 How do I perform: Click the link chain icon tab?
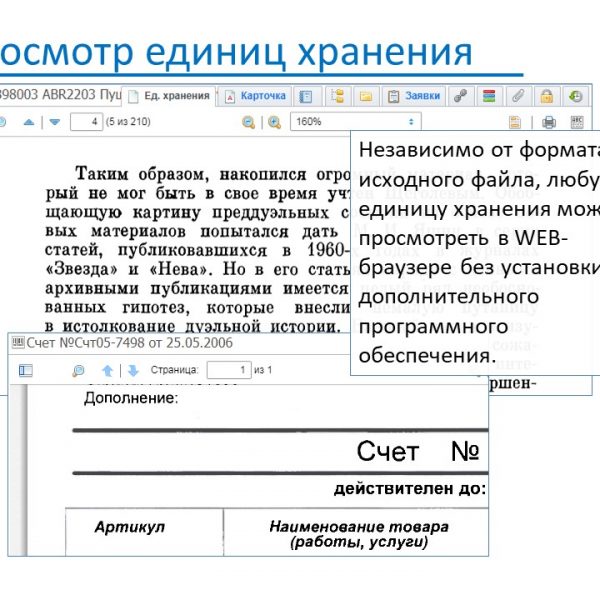point(460,96)
